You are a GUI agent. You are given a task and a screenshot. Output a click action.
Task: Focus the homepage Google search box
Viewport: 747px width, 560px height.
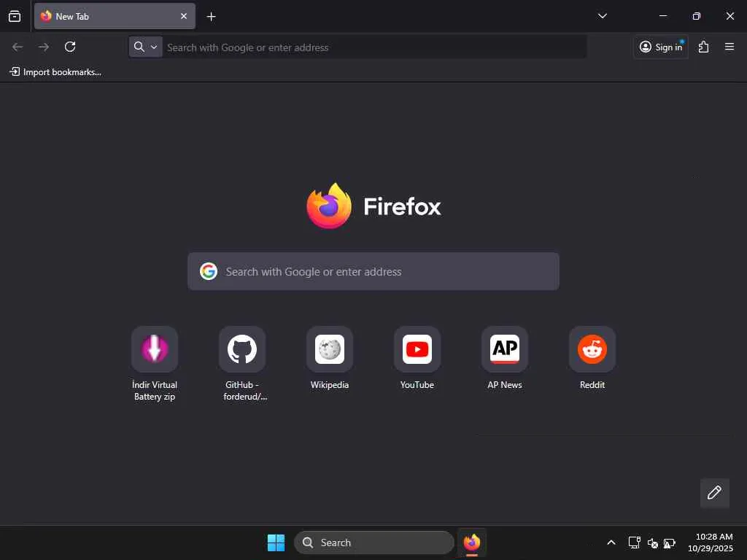click(373, 271)
